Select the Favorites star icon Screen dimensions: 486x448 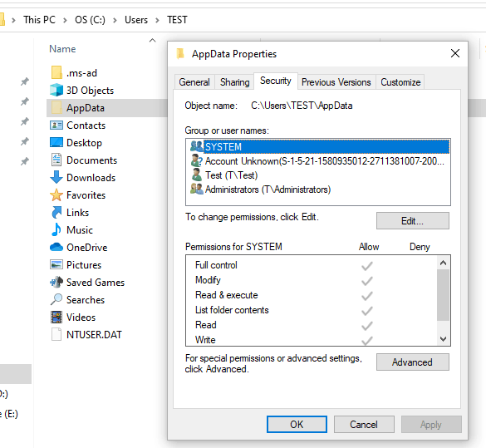56,195
